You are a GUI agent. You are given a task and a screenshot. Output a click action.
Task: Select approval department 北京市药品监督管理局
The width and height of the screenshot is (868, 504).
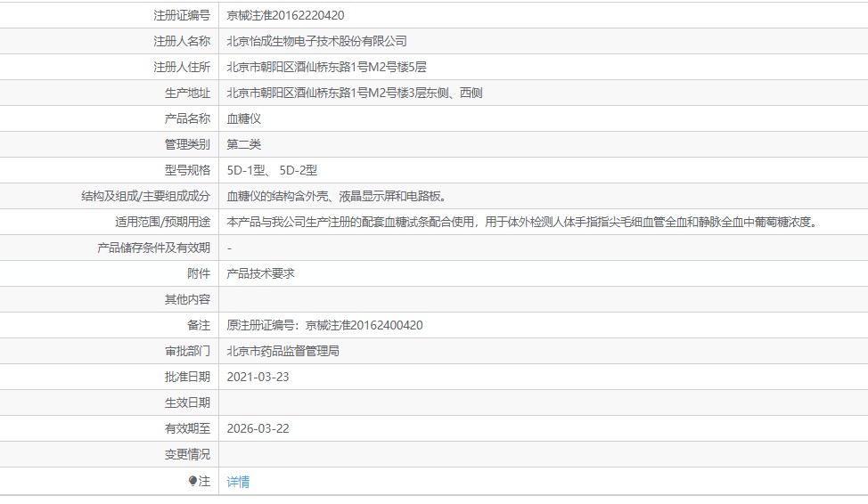[x=283, y=352]
